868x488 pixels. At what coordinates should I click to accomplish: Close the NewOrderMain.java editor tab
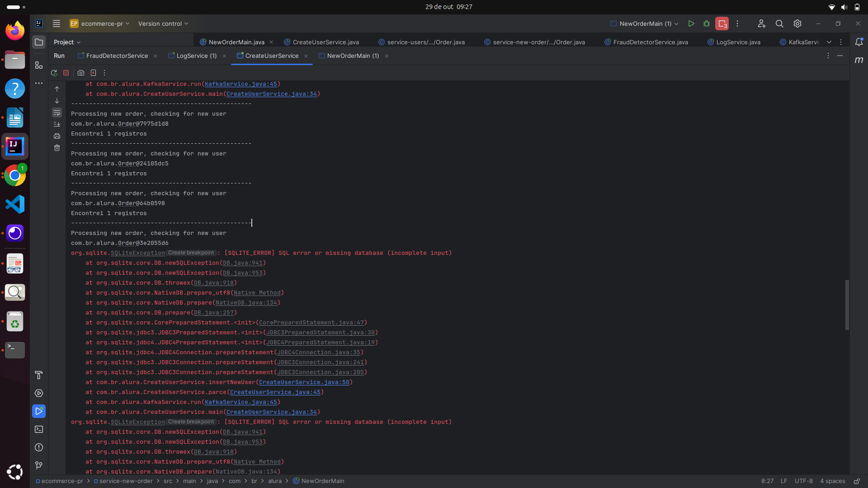(x=271, y=42)
